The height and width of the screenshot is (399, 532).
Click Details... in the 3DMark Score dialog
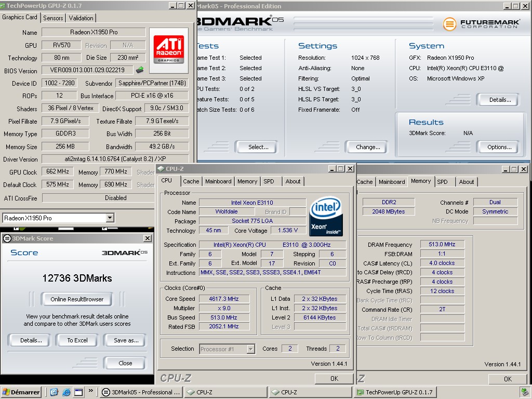click(x=30, y=340)
